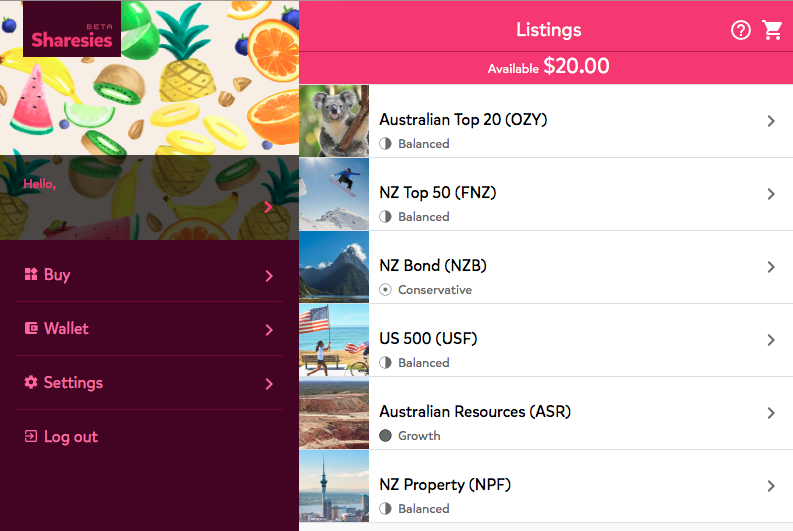Click the Conservative risk icon under NZ Bond
The image size is (793, 531).
pyautogui.click(x=386, y=290)
